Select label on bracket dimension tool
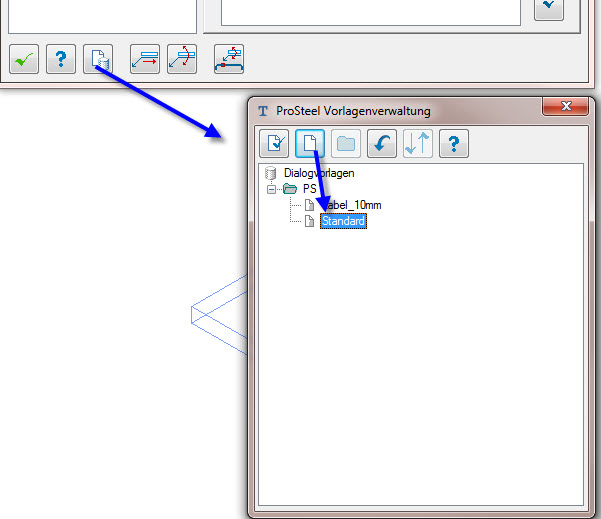 [229, 59]
